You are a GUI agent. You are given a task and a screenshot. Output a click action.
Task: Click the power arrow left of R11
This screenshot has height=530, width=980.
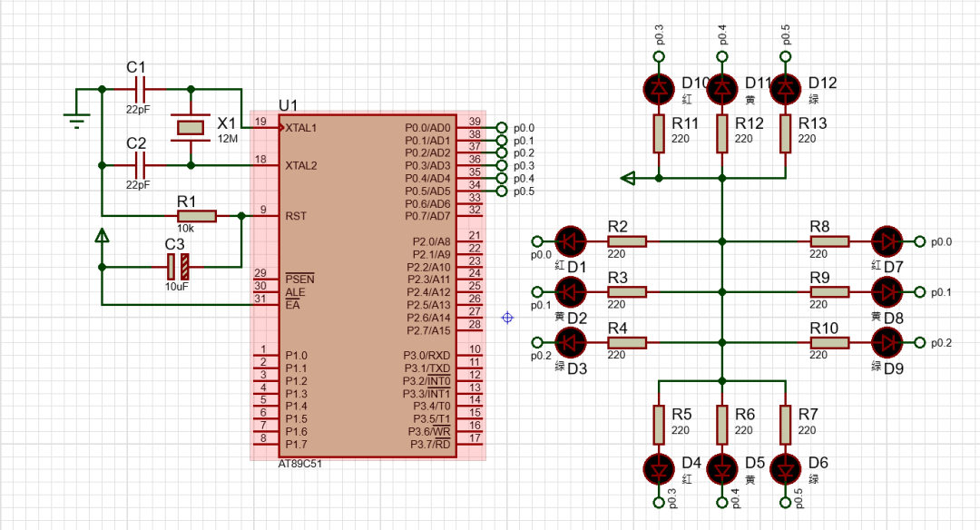[628, 178]
